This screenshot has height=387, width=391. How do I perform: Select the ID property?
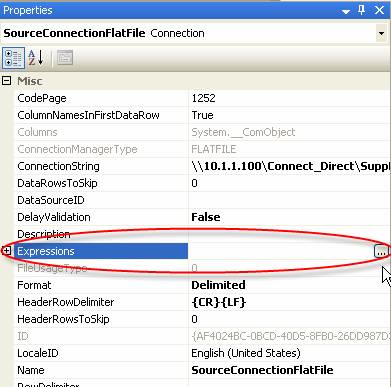tap(23, 336)
